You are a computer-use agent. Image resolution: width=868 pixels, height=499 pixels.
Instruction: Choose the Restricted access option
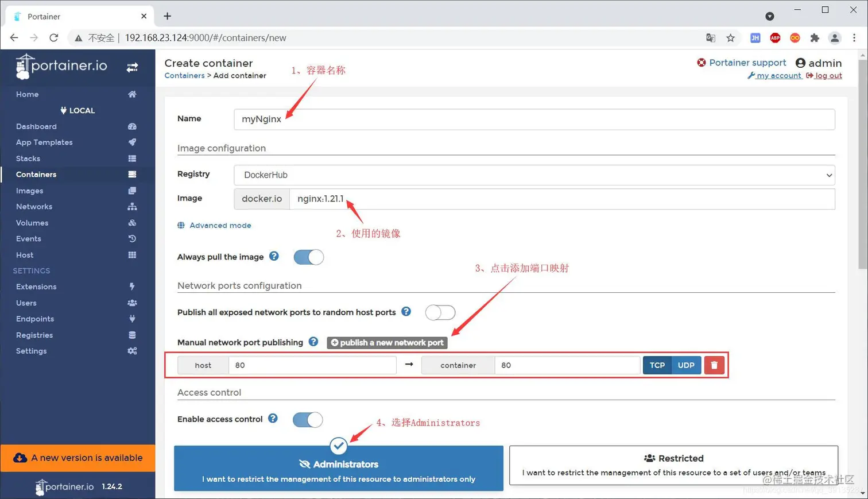click(x=673, y=465)
